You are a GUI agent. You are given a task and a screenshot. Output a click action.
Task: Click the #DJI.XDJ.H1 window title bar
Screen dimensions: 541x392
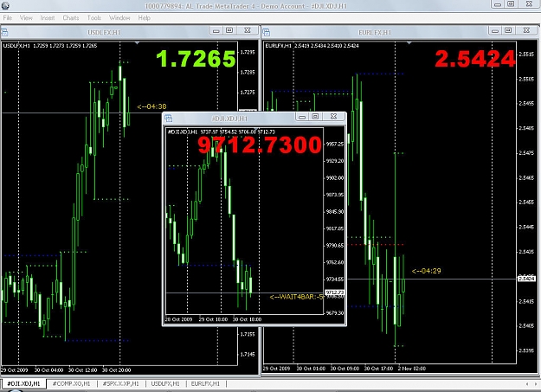229,119
